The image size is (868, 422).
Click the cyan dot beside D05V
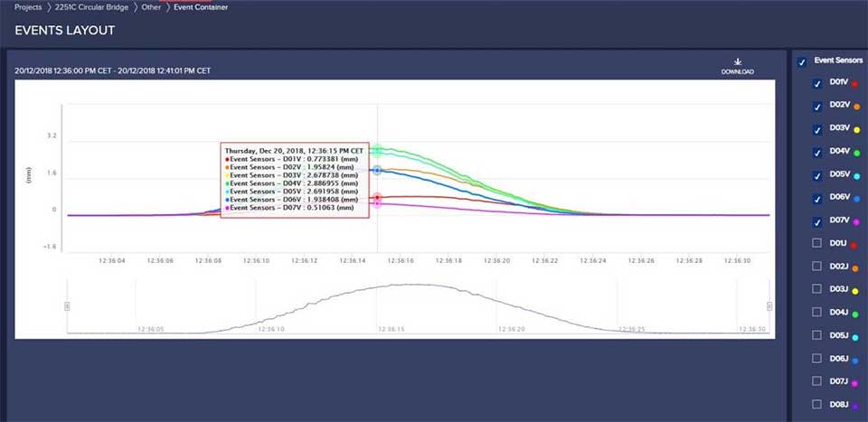(x=856, y=175)
